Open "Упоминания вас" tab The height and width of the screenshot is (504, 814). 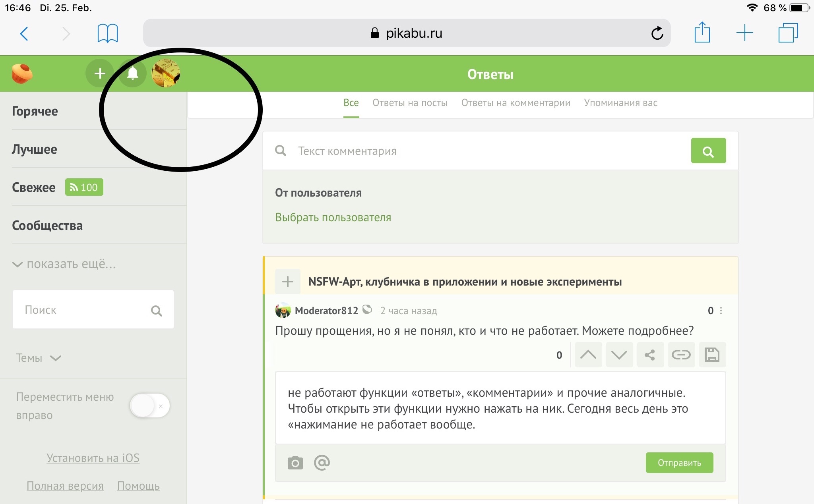point(620,103)
